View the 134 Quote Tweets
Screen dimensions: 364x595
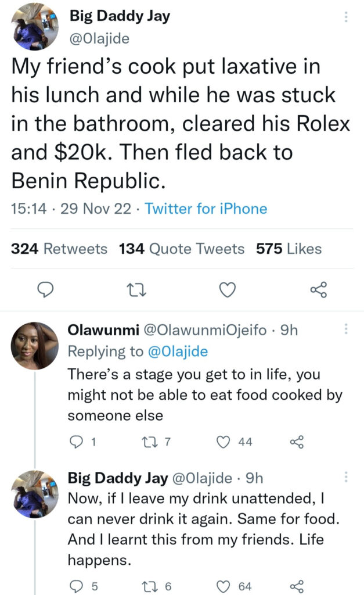click(x=182, y=249)
